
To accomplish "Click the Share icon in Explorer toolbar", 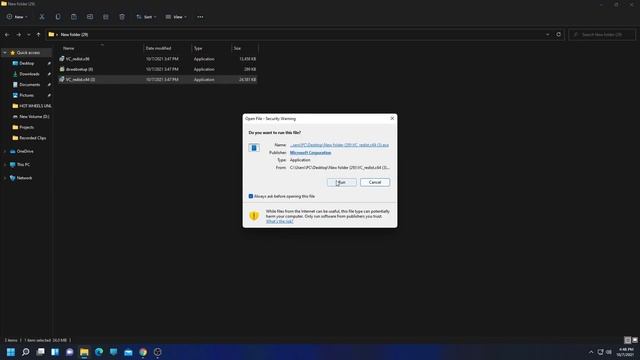I will click(x=106, y=17).
